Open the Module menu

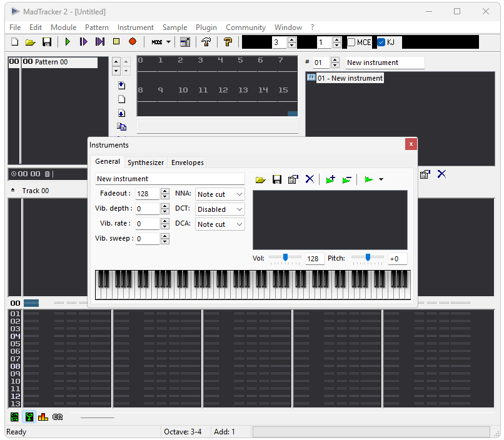(x=64, y=27)
